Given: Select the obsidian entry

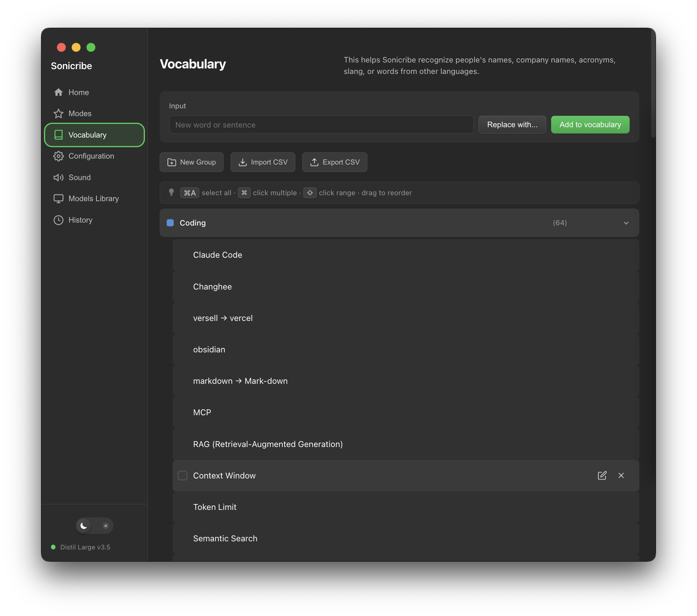Looking at the screenshot, I should pyautogui.click(x=406, y=349).
